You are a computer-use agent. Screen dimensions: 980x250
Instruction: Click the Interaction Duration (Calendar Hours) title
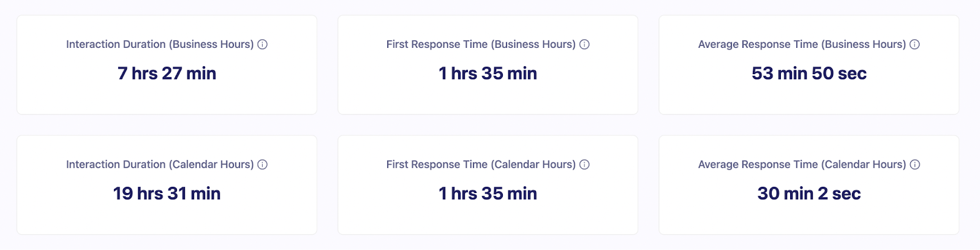click(160, 164)
